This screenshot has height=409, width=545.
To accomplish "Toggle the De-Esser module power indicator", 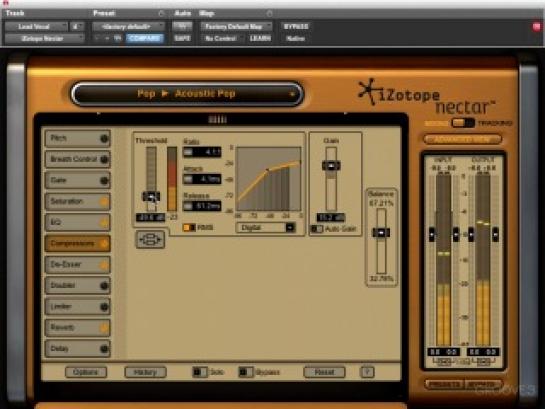I will click(104, 265).
